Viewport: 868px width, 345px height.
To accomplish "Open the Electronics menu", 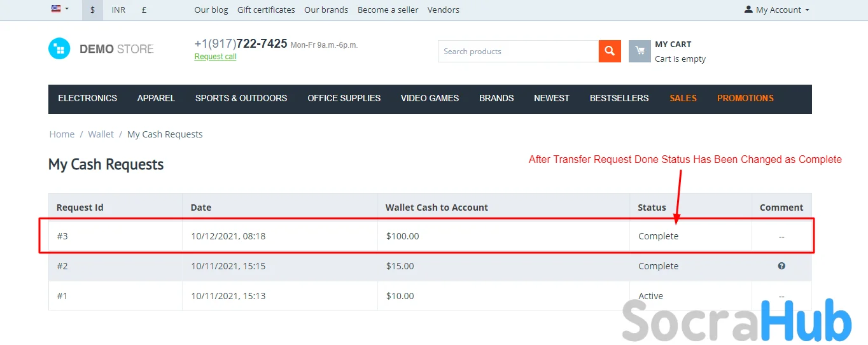I will click(88, 99).
